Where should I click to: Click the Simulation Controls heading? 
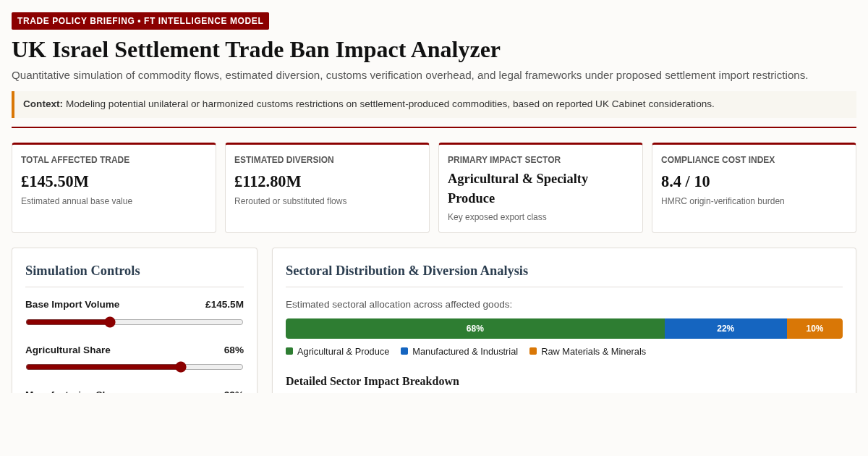tap(82, 271)
